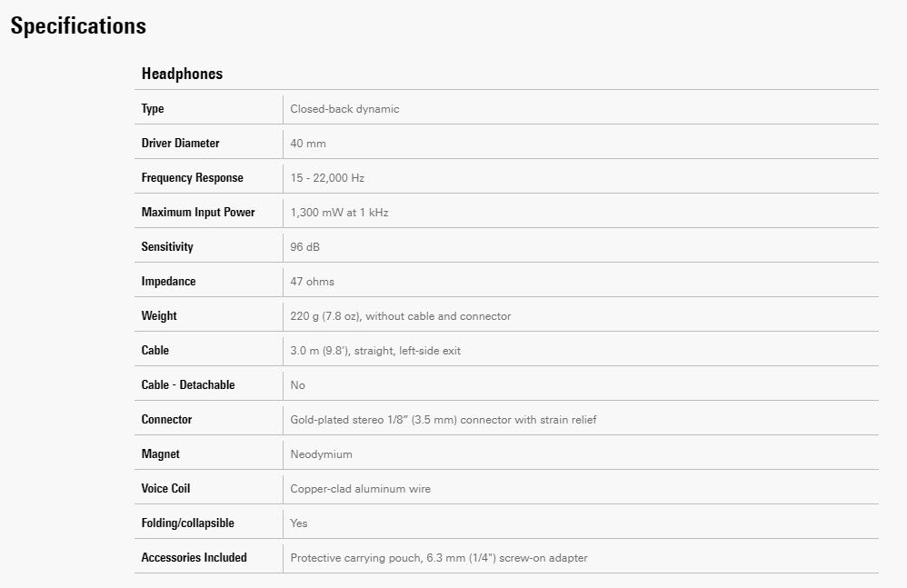This screenshot has height=588, width=907.
Task: Select the Frequency Response label
Action: (x=192, y=178)
